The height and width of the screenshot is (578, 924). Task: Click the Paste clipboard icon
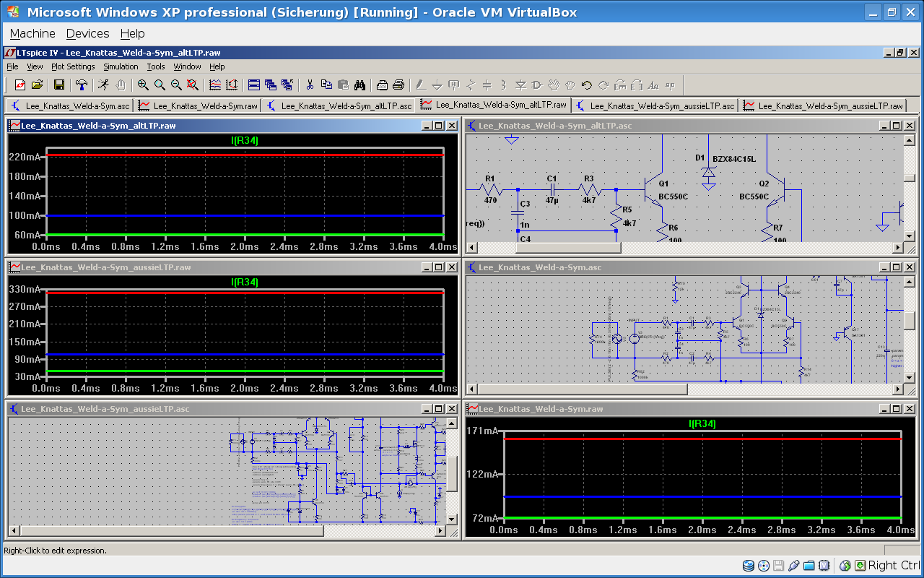[343, 85]
